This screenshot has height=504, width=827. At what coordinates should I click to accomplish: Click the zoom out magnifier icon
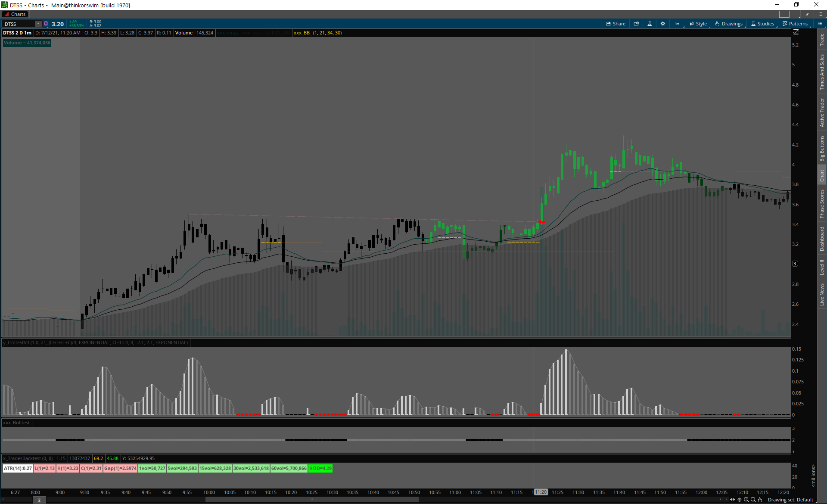(753, 500)
